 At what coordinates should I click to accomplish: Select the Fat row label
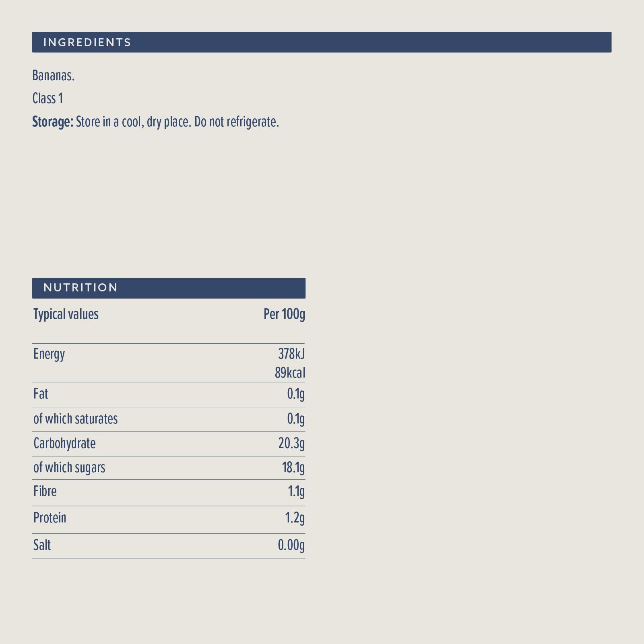41,394
